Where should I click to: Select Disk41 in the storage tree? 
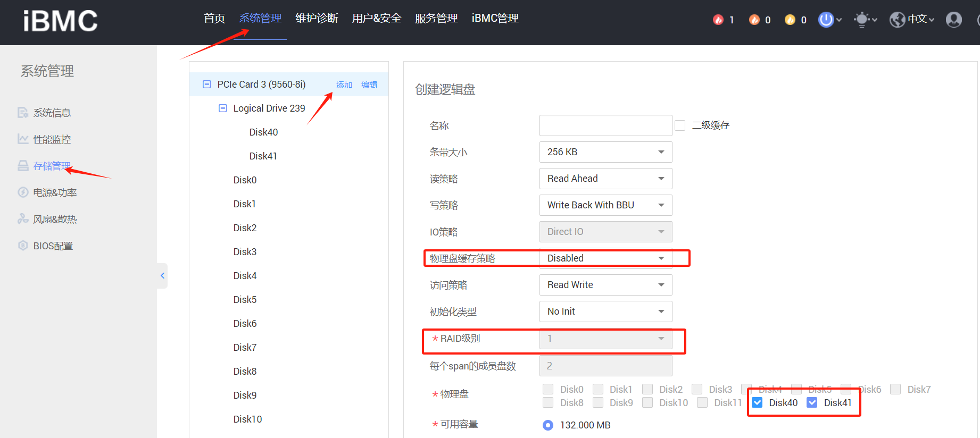click(x=263, y=156)
